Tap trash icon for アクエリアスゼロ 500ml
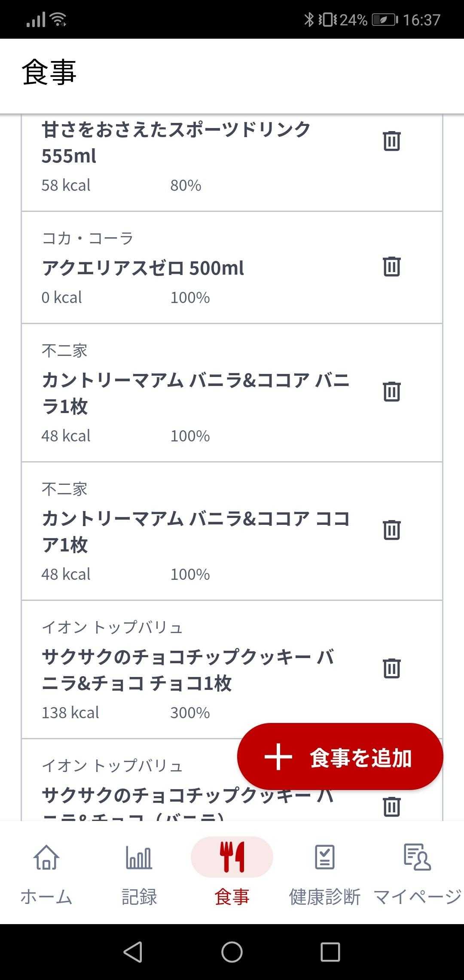The height and width of the screenshot is (980, 464). coord(391,266)
